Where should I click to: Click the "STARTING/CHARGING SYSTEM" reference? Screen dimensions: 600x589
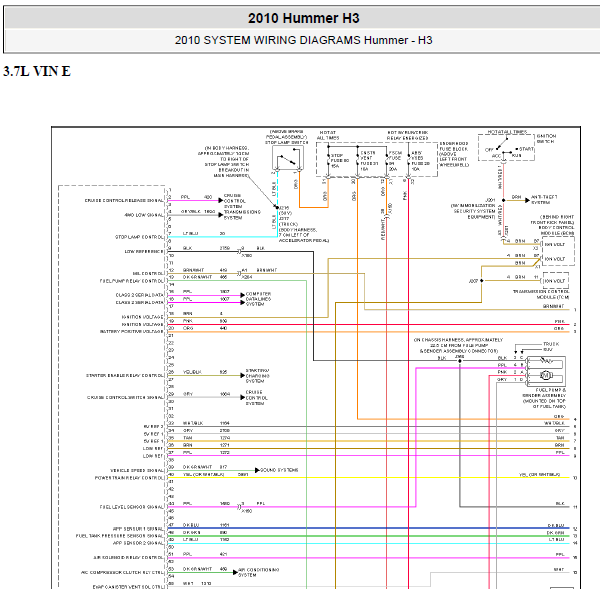pyautogui.click(x=258, y=376)
